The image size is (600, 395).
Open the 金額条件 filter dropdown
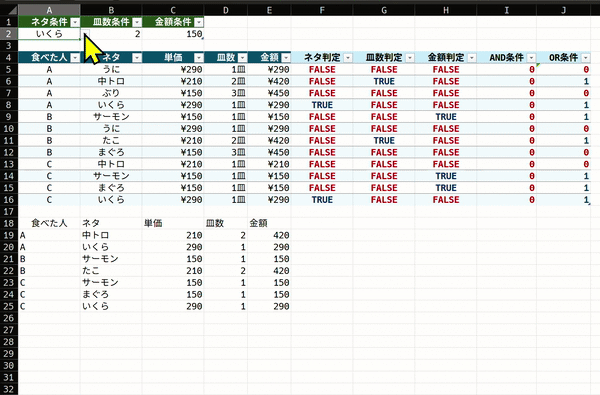click(x=199, y=22)
